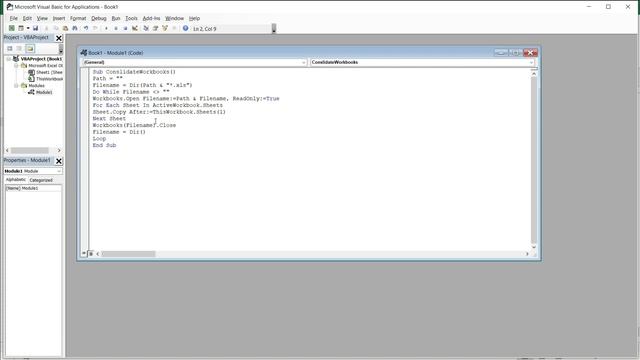The height and width of the screenshot is (360, 640).
Task: Click the Run Sub play icon
Action: point(106,28)
